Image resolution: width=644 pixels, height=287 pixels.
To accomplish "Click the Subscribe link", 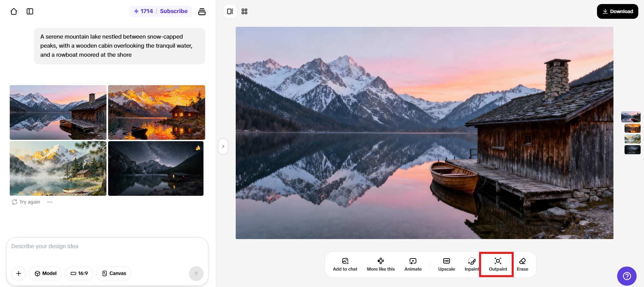I will (174, 11).
